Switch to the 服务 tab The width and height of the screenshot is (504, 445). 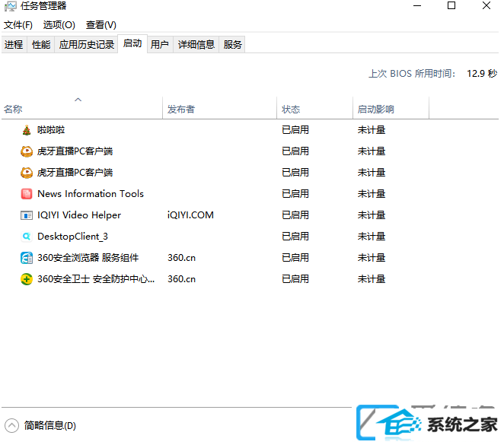[x=232, y=44]
